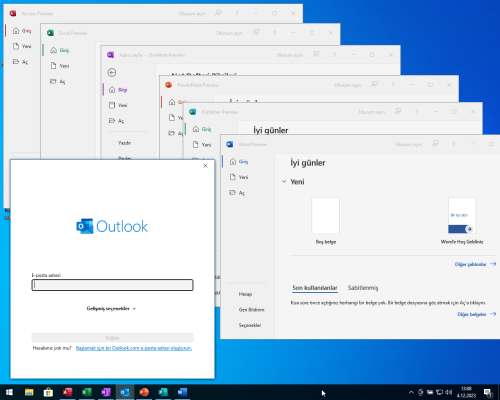The height and width of the screenshot is (400, 500).
Task: Open Giriş in the Word sidebar
Action: click(x=239, y=162)
